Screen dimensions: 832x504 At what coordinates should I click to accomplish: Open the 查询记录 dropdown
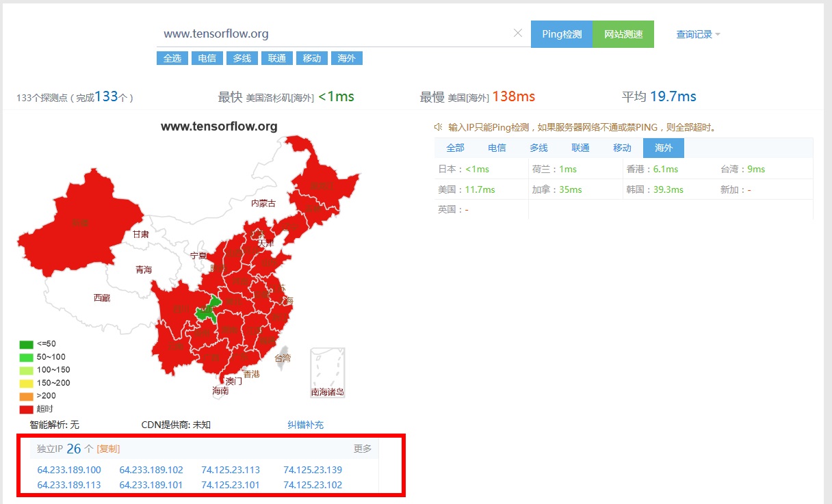698,34
